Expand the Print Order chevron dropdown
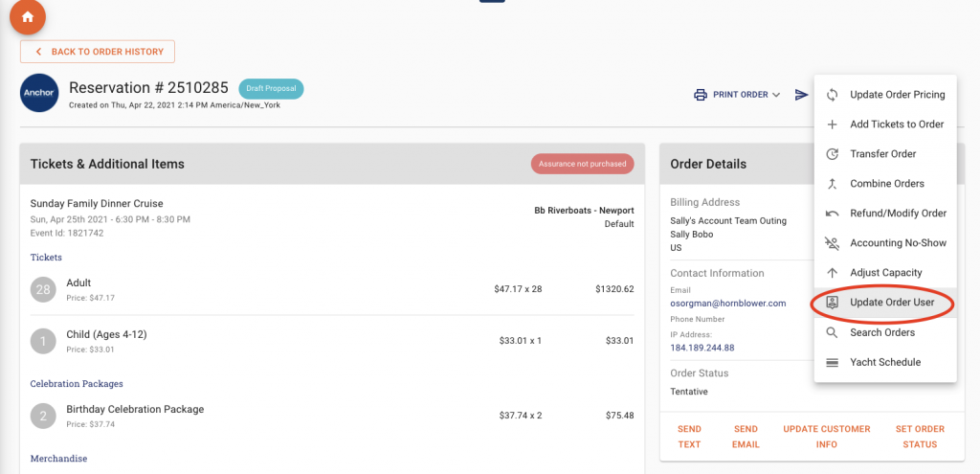Screen dimensions: 980x474 [x=776, y=95]
